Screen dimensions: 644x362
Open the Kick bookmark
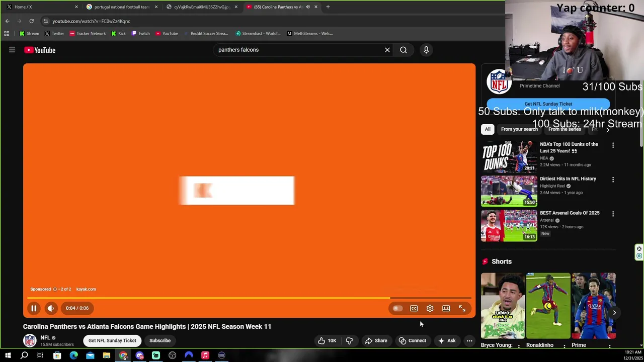pyautogui.click(x=118, y=34)
